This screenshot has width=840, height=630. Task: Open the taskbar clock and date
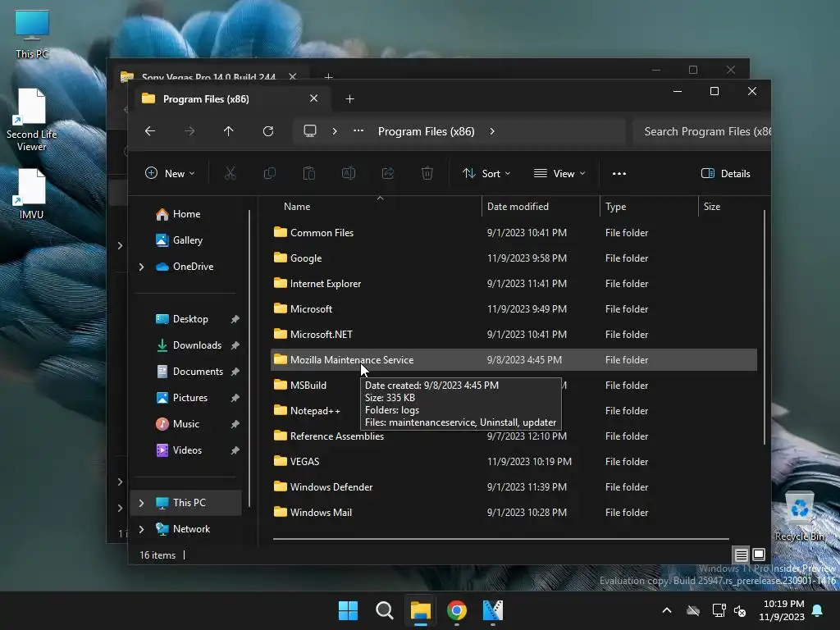click(782, 610)
